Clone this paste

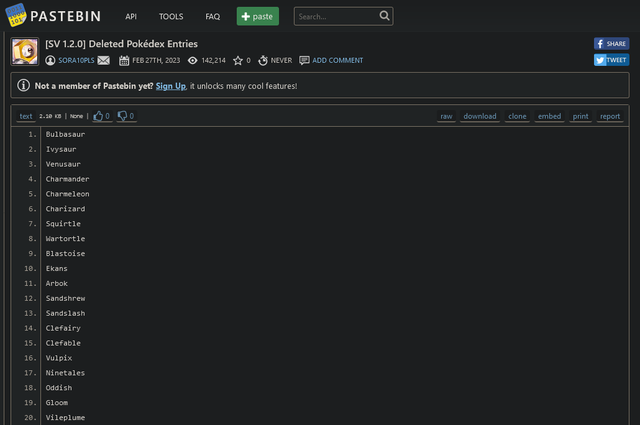point(517,116)
